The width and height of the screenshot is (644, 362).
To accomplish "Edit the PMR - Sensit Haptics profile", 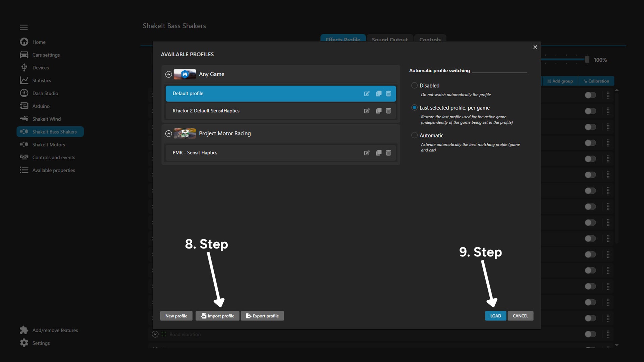I will pos(367,153).
